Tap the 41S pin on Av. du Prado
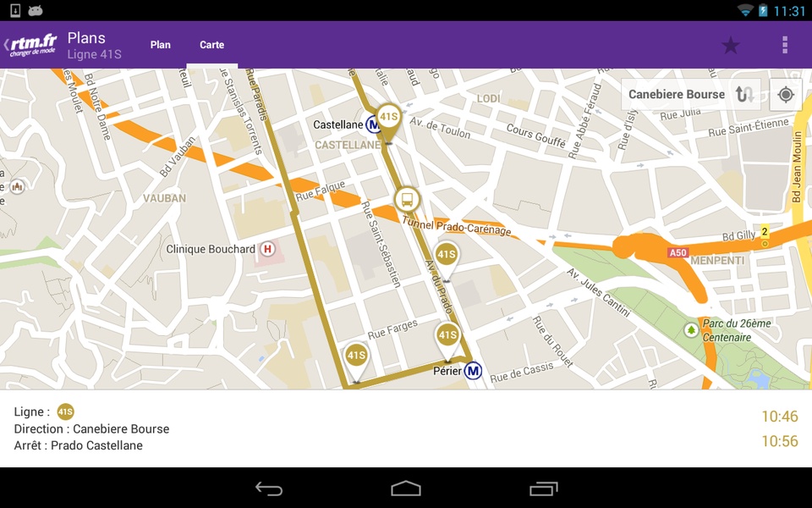The height and width of the screenshot is (508, 812). pyautogui.click(x=447, y=261)
